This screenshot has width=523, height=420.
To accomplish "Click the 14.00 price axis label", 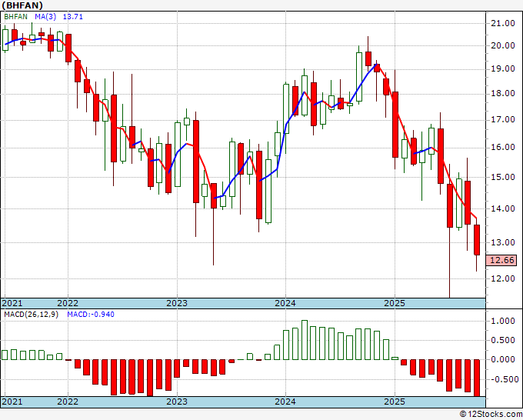I will point(503,208).
